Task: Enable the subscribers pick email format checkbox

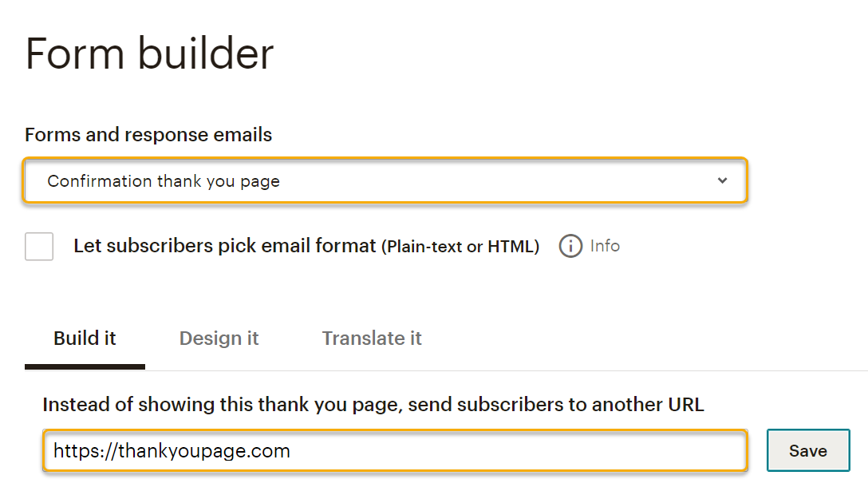Action: 39,247
